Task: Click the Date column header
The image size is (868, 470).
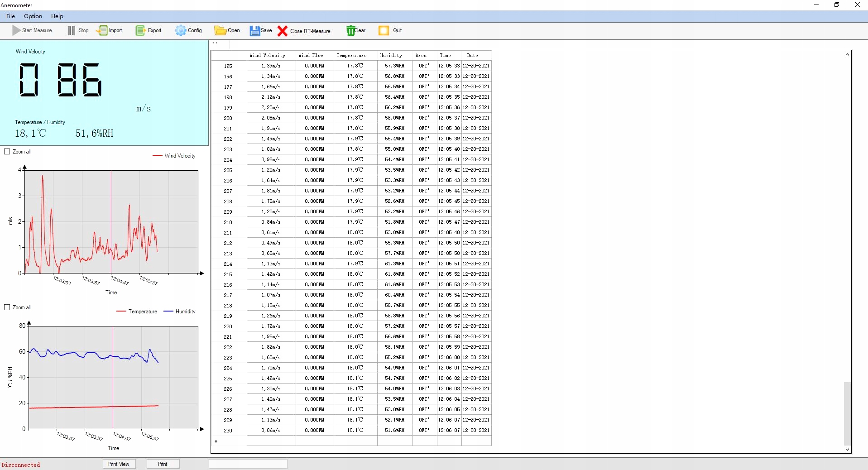Action: point(476,55)
